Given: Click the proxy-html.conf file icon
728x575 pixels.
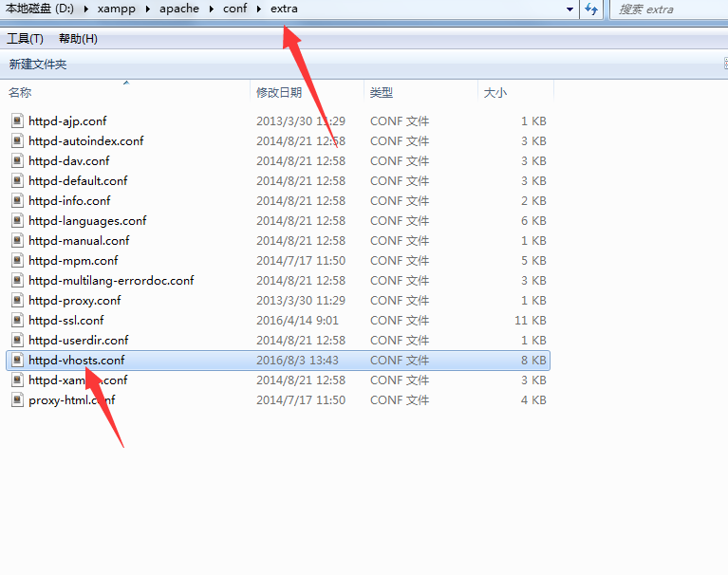Looking at the screenshot, I should point(17,400).
